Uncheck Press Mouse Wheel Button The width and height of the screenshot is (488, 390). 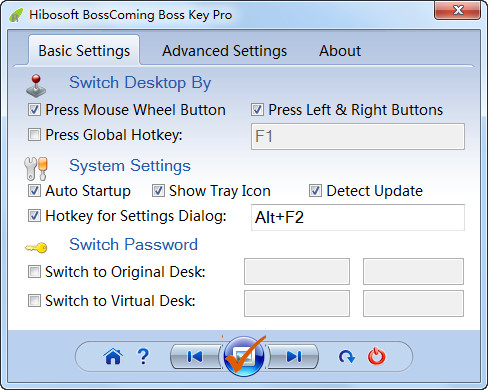pyautogui.click(x=34, y=110)
